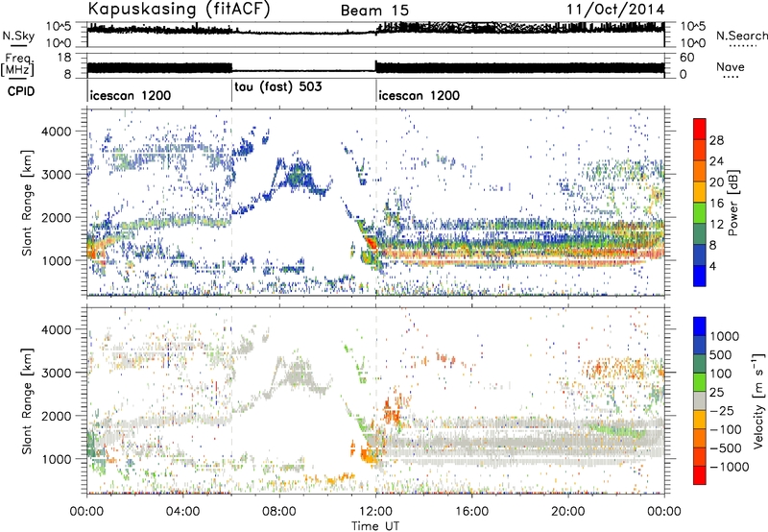Pick red top segment of power colorbar

click(700, 130)
